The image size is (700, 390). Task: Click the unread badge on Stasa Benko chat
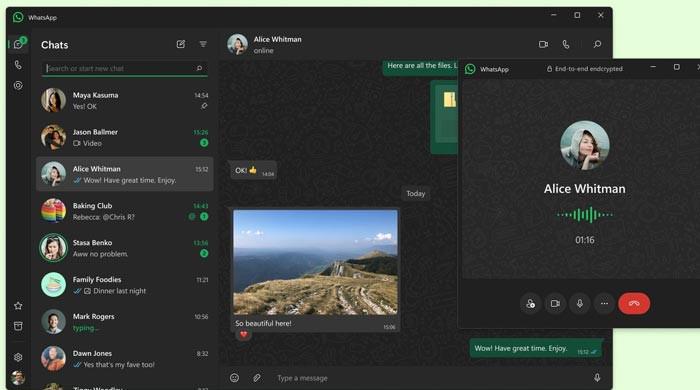204,253
